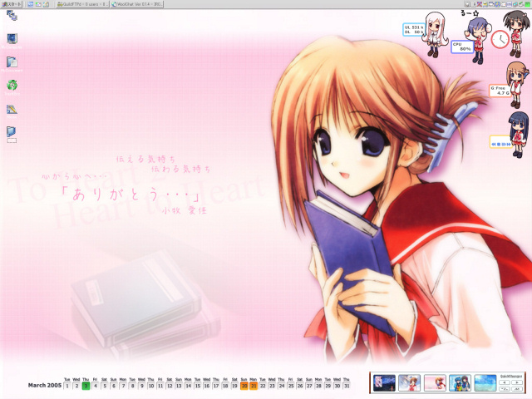Image resolution: width=532 pixels, height=399 pixels.
Task: Open the green recycle Trash Box icon
Action: point(12,87)
